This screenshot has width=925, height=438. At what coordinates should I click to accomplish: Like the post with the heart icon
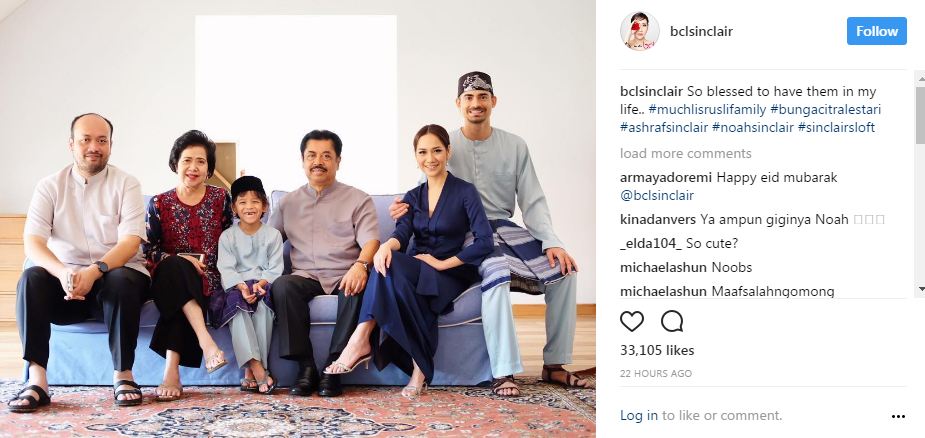pyautogui.click(x=631, y=321)
